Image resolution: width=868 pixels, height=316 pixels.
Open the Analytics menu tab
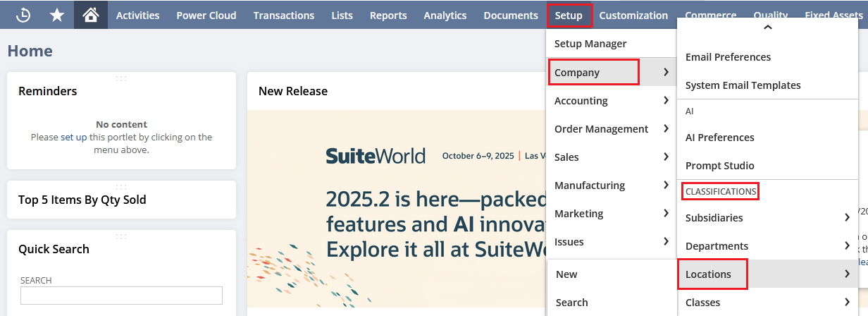click(x=445, y=15)
